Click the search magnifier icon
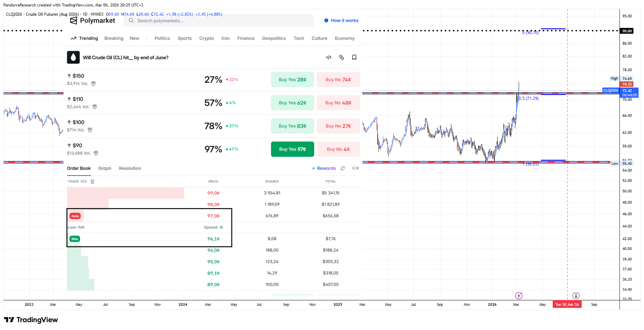644x330 pixels. point(131,21)
